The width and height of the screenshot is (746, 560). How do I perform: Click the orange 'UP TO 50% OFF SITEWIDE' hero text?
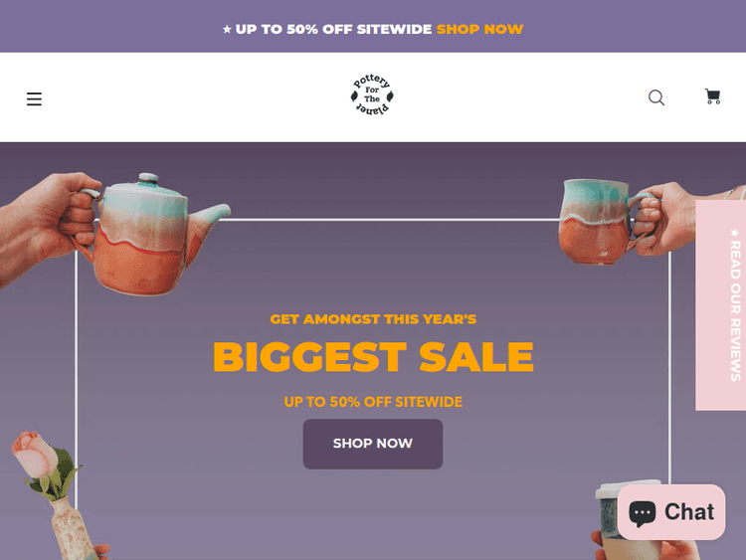pyautogui.click(x=373, y=402)
